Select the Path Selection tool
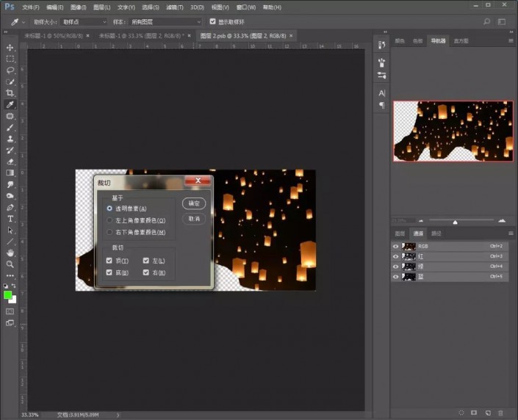 coord(10,230)
